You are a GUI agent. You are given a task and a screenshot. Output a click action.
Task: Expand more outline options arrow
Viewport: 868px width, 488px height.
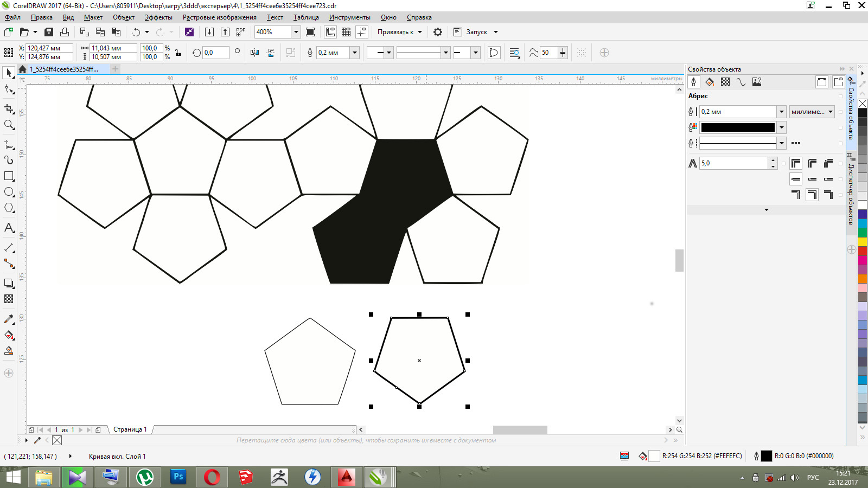click(766, 210)
